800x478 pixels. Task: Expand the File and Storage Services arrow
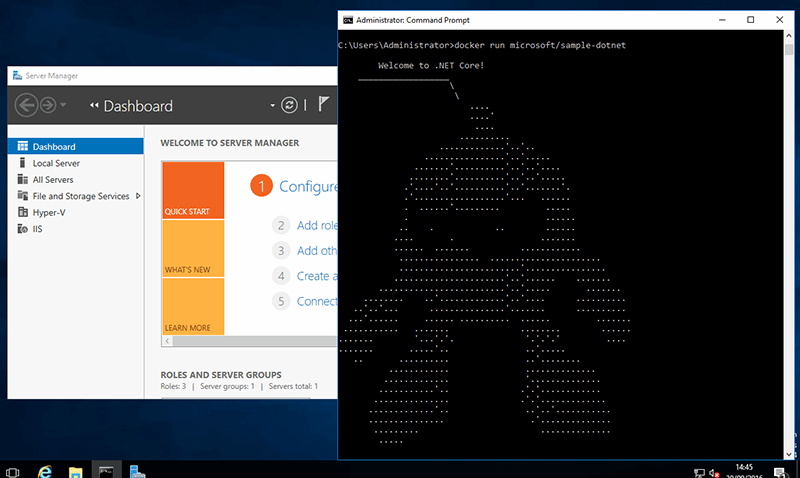[x=138, y=196]
